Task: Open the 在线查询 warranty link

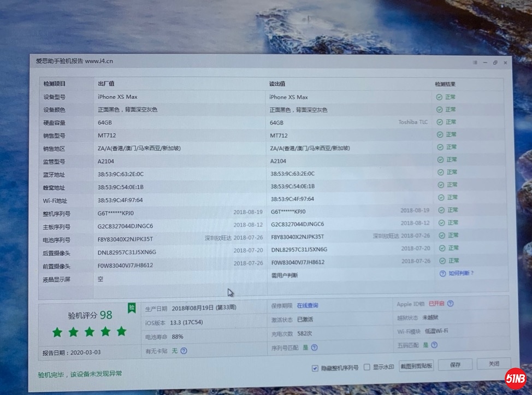Action: [x=308, y=305]
